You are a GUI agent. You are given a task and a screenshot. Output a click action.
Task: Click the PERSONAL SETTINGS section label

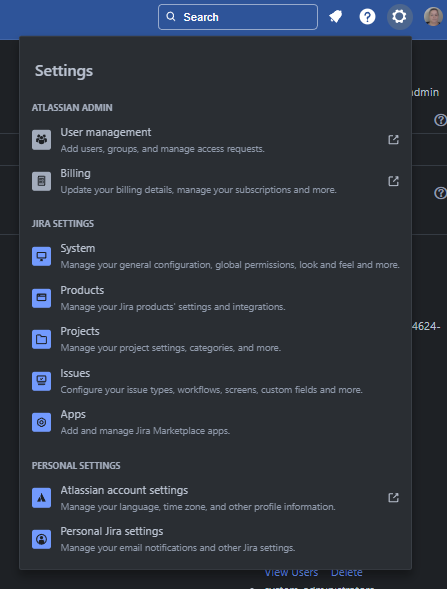click(76, 466)
